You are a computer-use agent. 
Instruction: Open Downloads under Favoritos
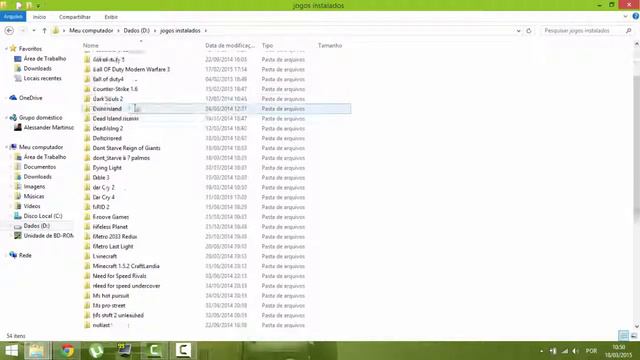click(38, 69)
